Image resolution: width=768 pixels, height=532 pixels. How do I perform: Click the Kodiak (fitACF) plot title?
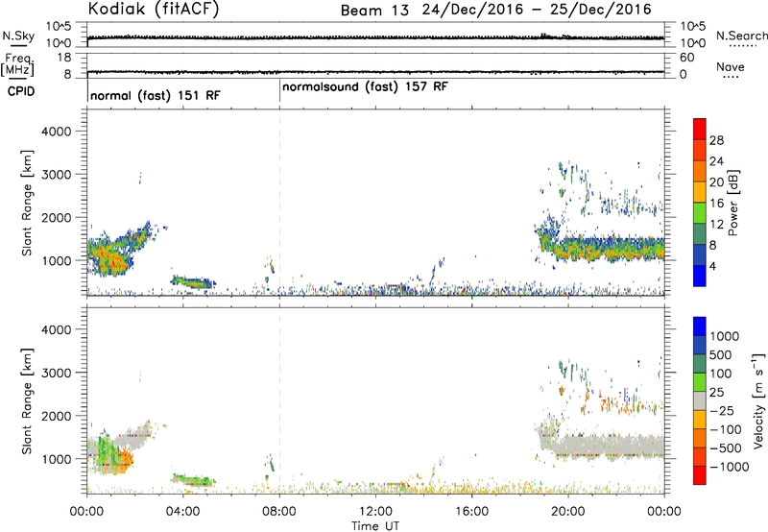153,10
